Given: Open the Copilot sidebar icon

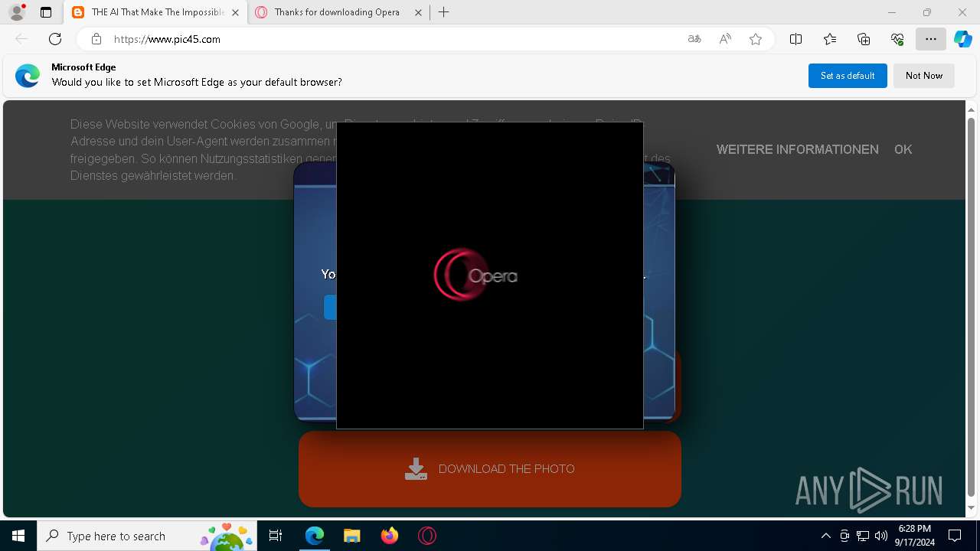Looking at the screenshot, I should pos(963,39).
